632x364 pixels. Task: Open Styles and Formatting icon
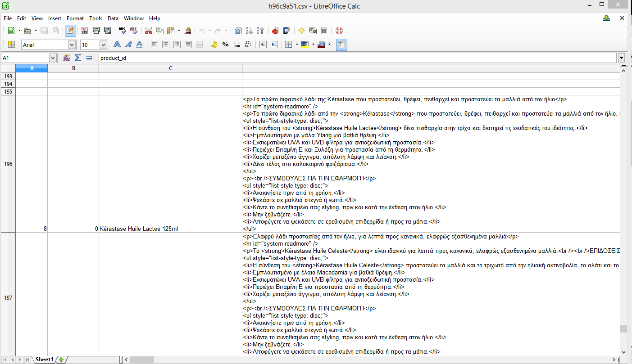(x=11, y=45)
